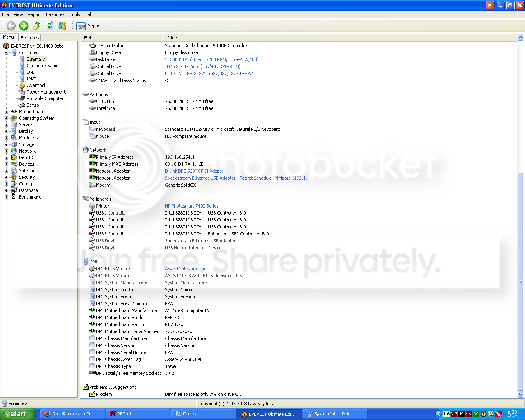This screenshot has width=525, height=420.
Task: Expand the Motherboard tree node
Action: click(6, 112)
